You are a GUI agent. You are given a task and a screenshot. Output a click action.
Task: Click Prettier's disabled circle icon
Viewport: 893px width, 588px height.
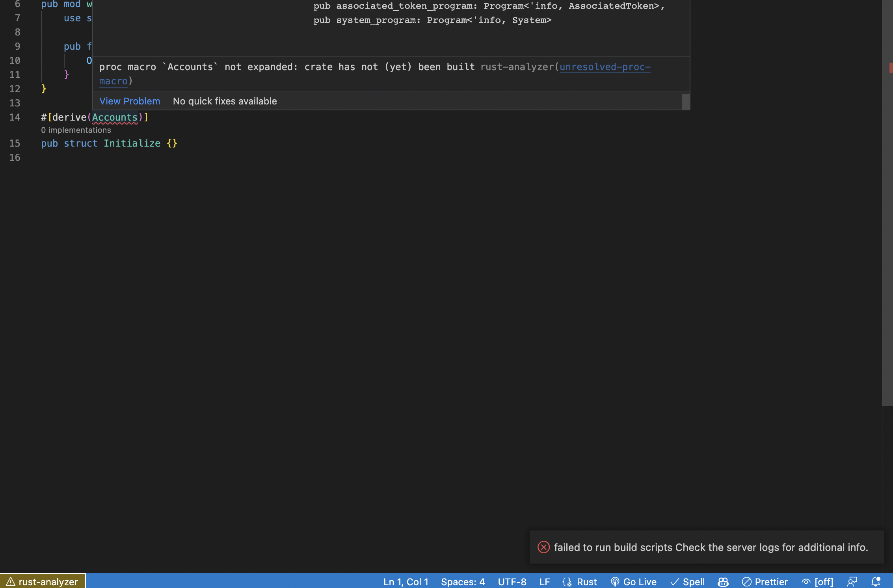pyautogui.click(x=746, y=582)
